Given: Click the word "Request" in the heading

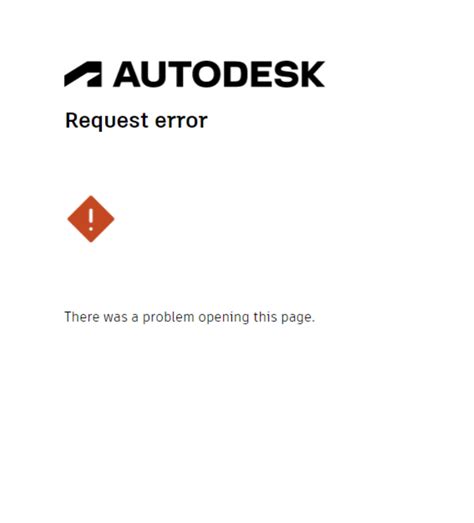Looking at the screenshot, I should [106, 121].
